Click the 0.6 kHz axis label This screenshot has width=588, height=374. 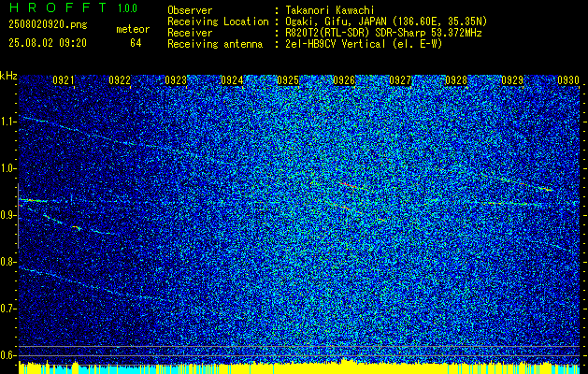click(7, 355)
